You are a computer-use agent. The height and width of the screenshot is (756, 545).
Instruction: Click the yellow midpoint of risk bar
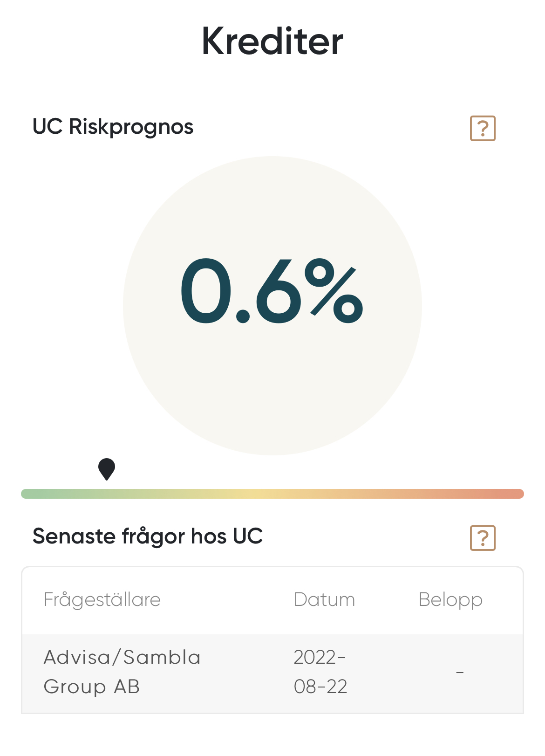click(x=261, y=494)
